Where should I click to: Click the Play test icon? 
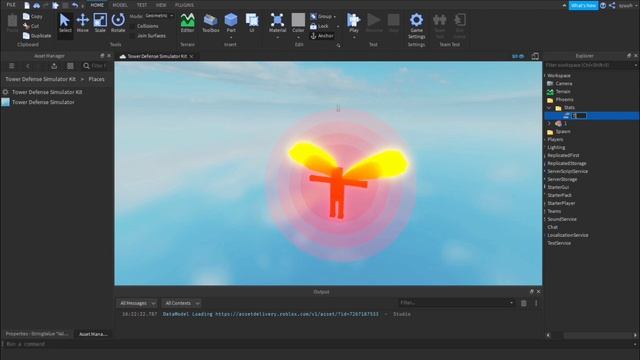[353, 20]
